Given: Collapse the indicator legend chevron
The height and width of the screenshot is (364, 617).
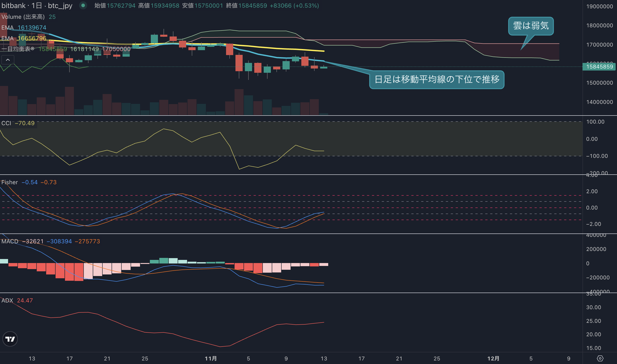Looking at the screenshot, I should (x=8, y=60).
